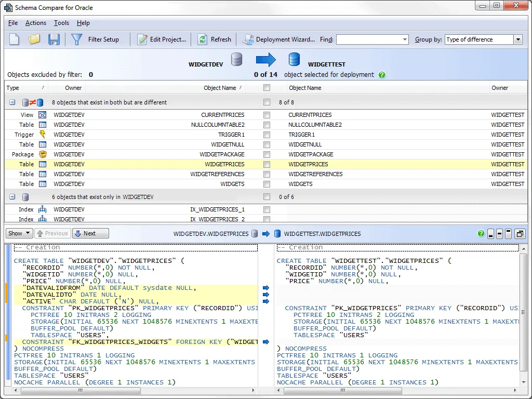Save the current project
Image resolution: width=532 pixels, height=399 pixels.
point(54,39)
